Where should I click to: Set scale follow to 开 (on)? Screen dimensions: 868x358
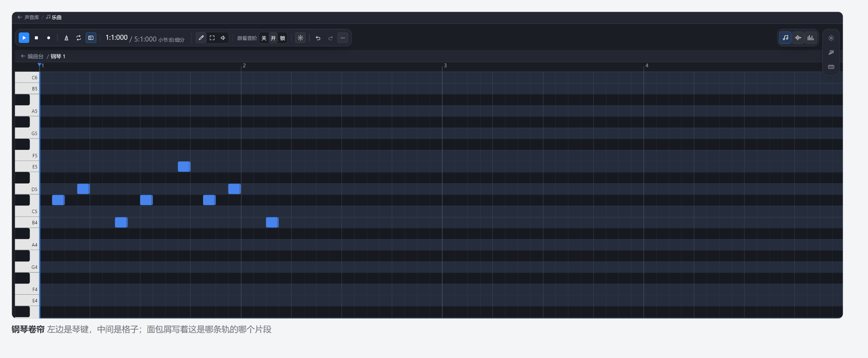point(273,38)
